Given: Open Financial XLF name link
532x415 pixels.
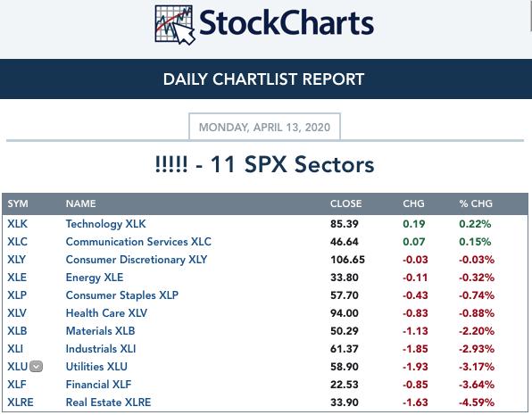Looking at the screenshot, I should [98, 385].
